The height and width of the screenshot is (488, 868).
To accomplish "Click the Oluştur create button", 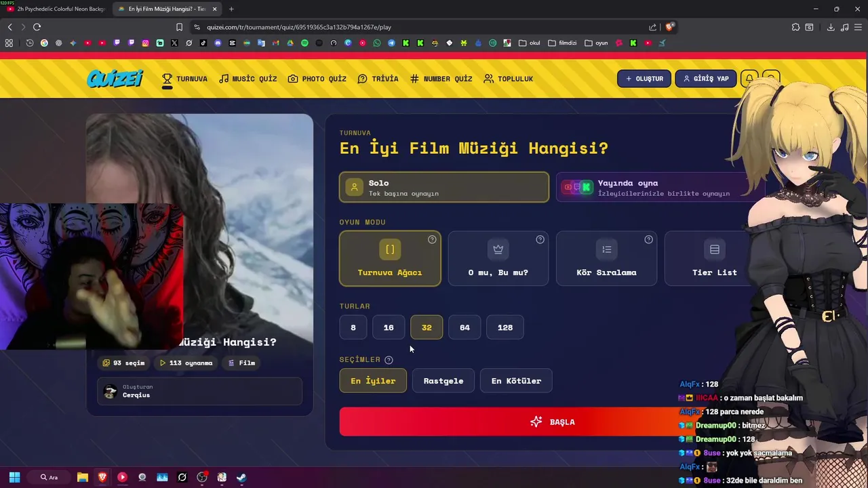I will 644,79.
